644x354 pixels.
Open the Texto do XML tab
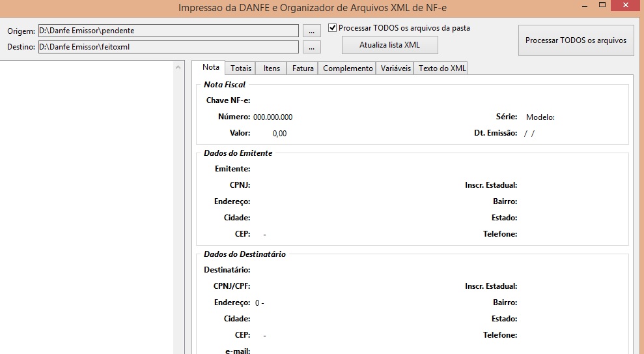click(442, 68)
